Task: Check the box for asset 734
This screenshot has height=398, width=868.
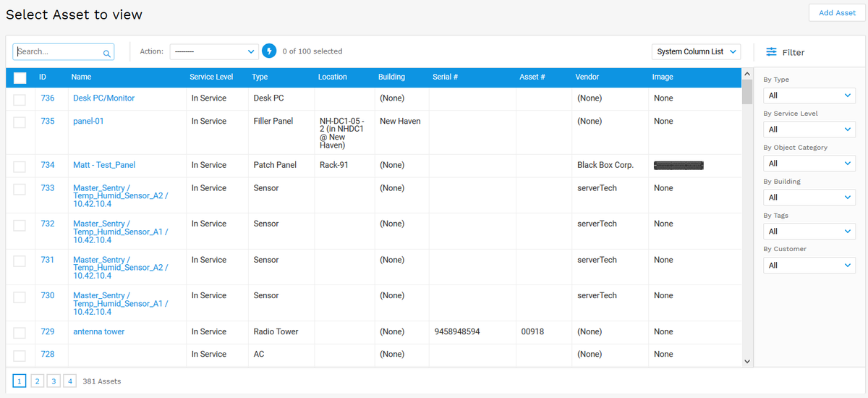Action: pyautogui.click(x=20, y=166)
